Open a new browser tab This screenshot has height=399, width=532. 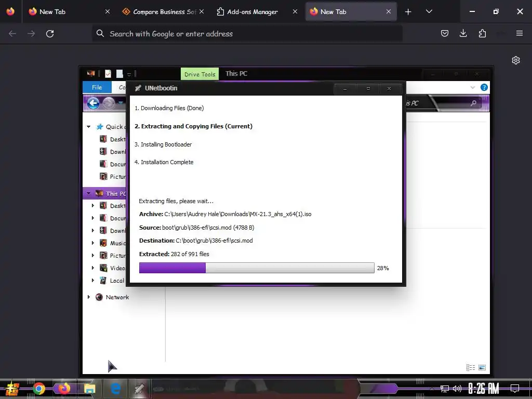click(408, 12)
